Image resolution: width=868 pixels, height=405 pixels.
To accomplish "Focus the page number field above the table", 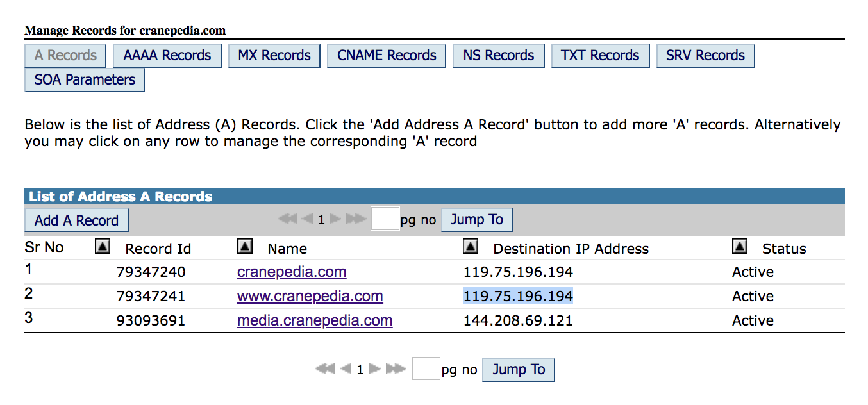I will point(385,219).
